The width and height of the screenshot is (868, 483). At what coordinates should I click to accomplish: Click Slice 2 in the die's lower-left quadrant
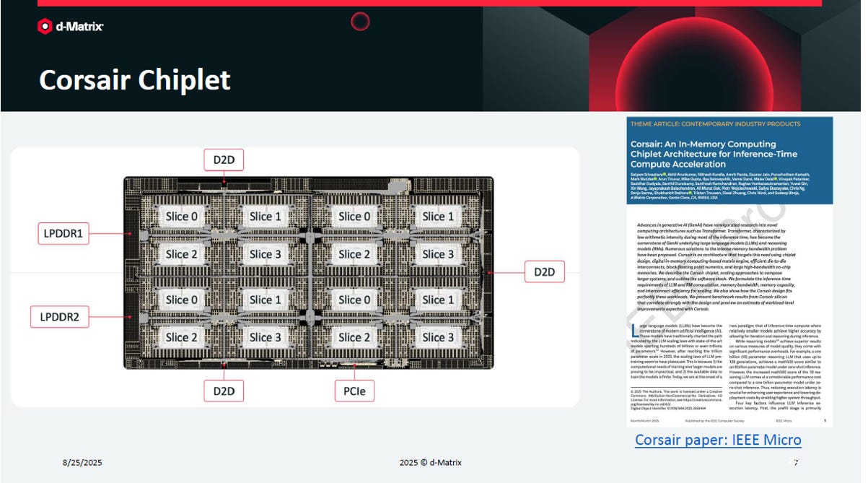point(182,337)
